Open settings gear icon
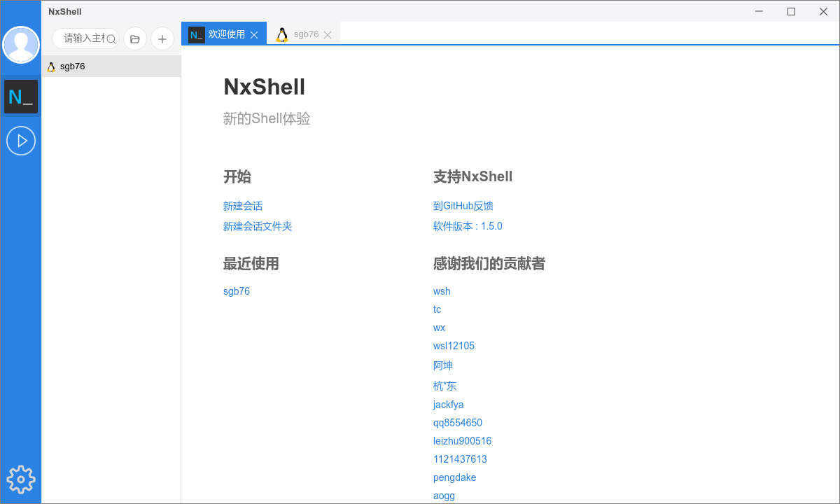 tap(21, 479)
